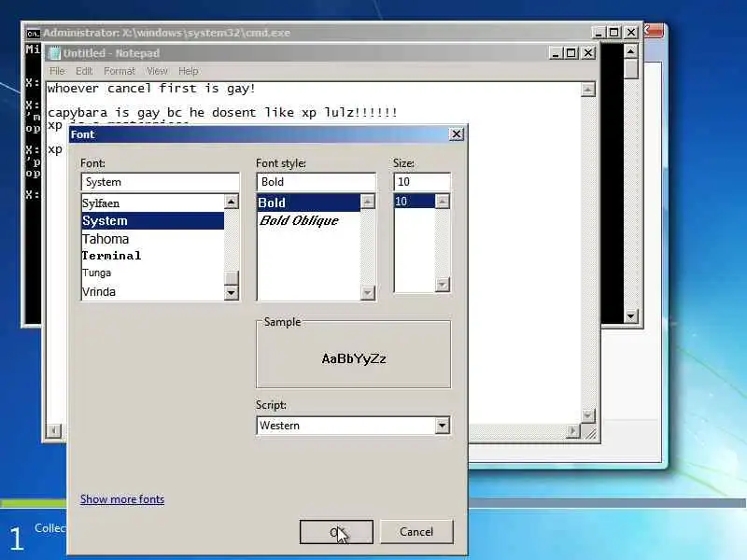Select Bold Oblique font style
The width and height of the screenshot is (747, 560).
click(309, 220)
